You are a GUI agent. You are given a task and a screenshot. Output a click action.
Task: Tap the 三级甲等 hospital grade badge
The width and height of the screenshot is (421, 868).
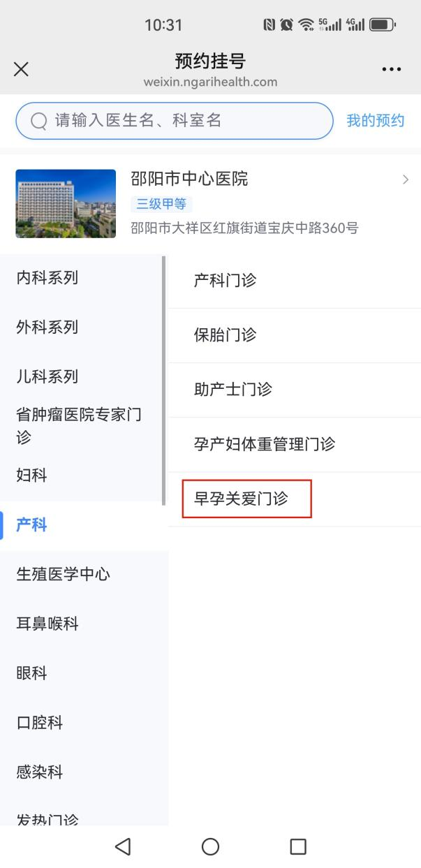[x=161, y=204]
